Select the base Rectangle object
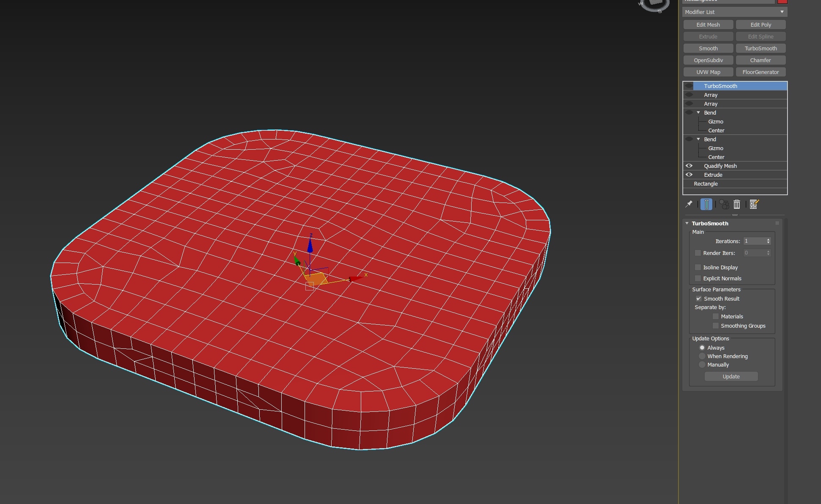Screen dimensions: 821x504 click(x=735, y=184)
